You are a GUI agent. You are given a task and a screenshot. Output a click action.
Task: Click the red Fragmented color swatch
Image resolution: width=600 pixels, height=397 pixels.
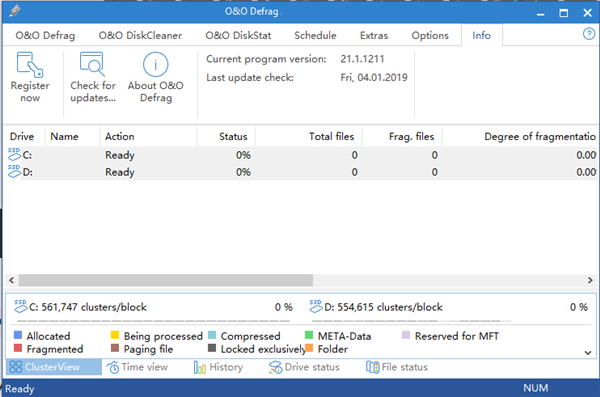coord(18,348)
